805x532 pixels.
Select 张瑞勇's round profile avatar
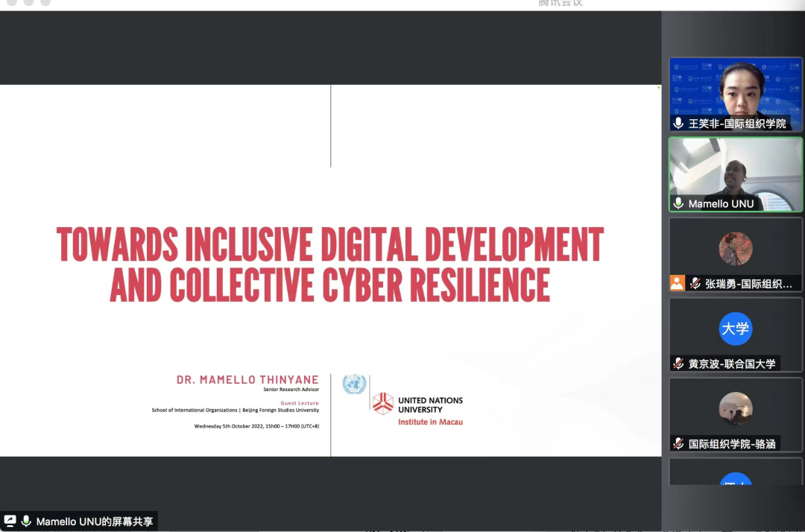click(735, 249)
